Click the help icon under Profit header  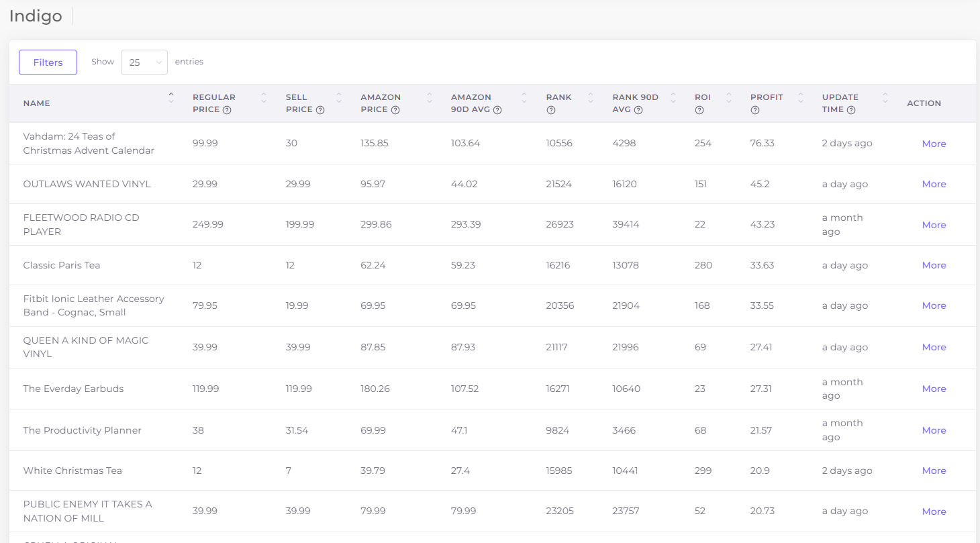point(755,110)
